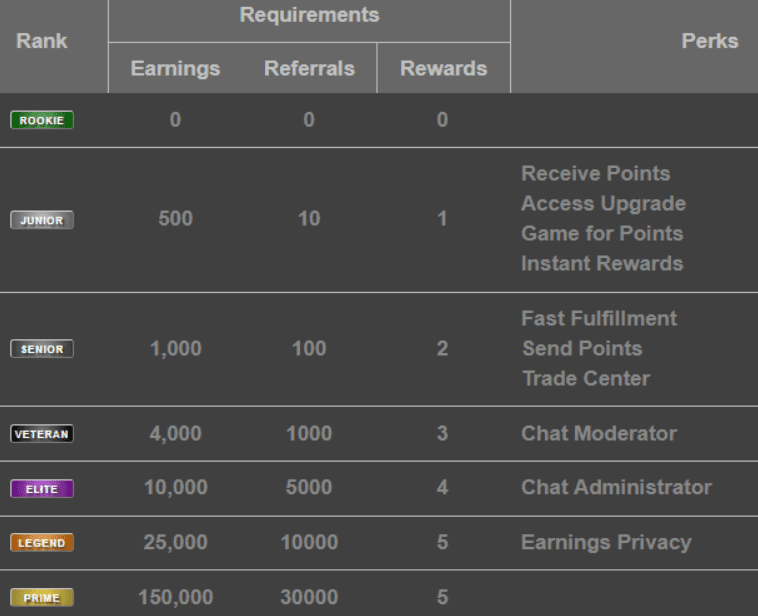
Task: Click the Chat Moderator perk
Action: coord(599,434)
